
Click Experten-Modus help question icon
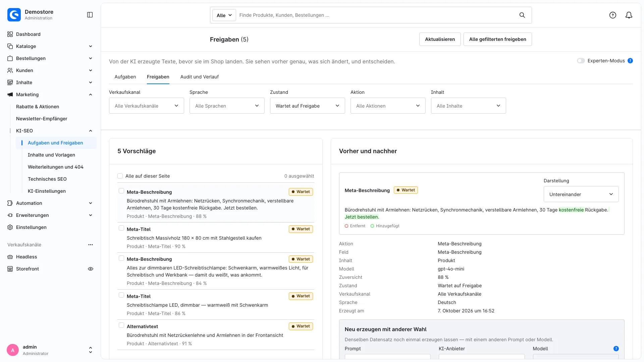click(x=630, y=61)
